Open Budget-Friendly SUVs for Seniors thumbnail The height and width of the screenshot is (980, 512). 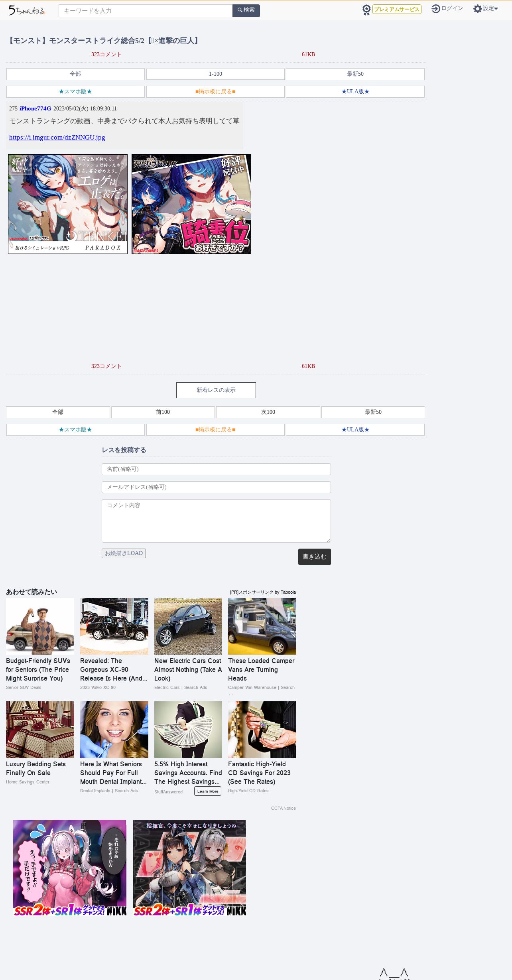[x=40, y=626]
